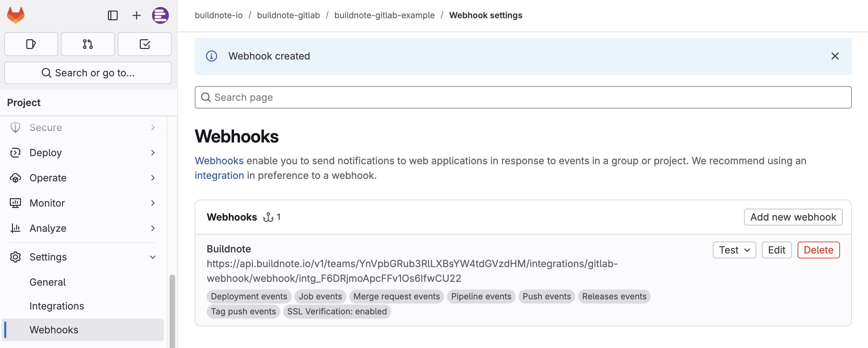
Task: Click the Buildnote webhook name
Action: coord(229,249)
